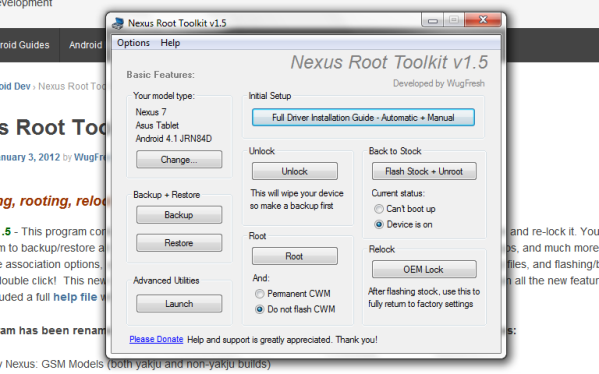Click Android tab in background webpage navigation
The height and width of the screenshot is (374, 599).
click(x=85, y=45)
